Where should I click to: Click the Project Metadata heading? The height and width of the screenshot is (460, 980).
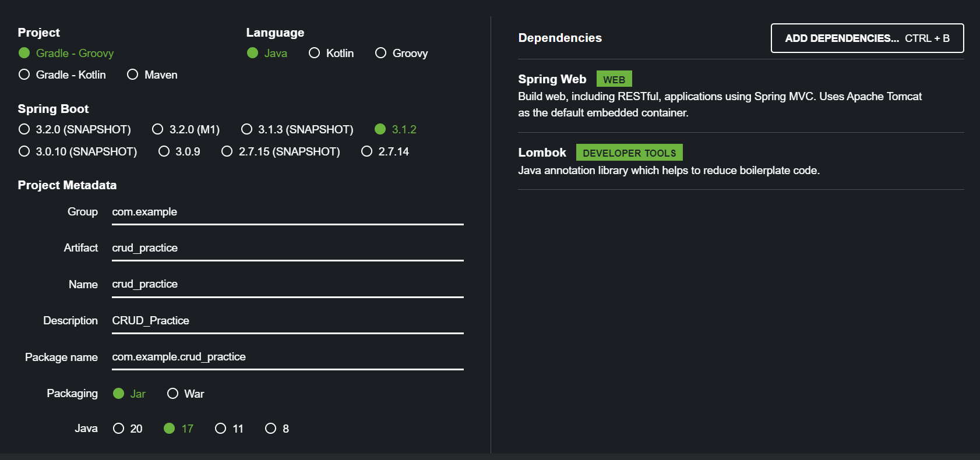67,185
